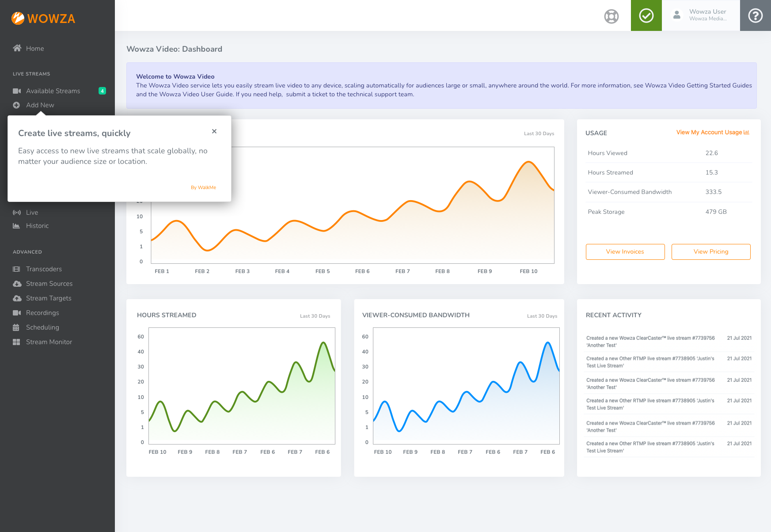The height and width of the screenshot is (532, 771).
Task: Click Create live streams, quickly heading
Action: click(x=74, y=133)
